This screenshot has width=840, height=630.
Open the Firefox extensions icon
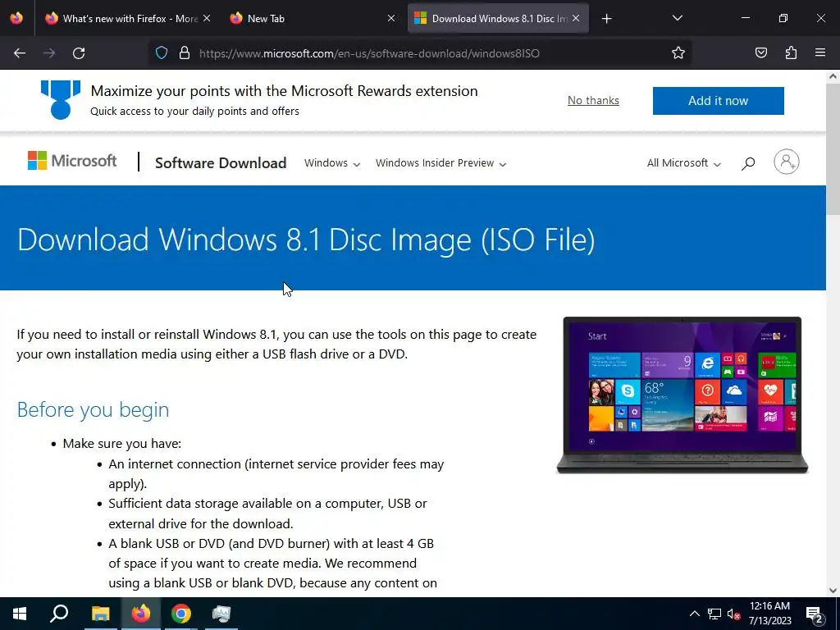tap(791, 53)
